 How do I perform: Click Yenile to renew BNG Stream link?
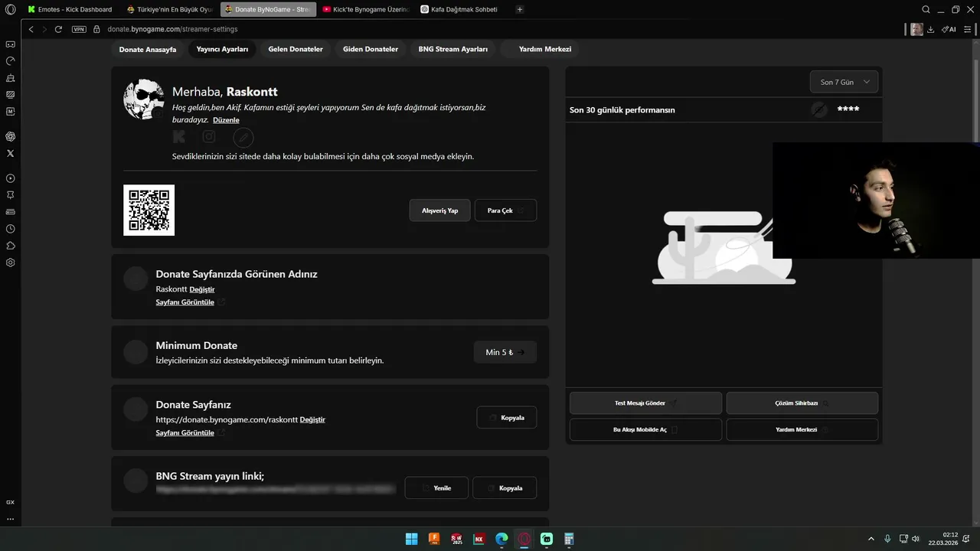coord(436,487)
